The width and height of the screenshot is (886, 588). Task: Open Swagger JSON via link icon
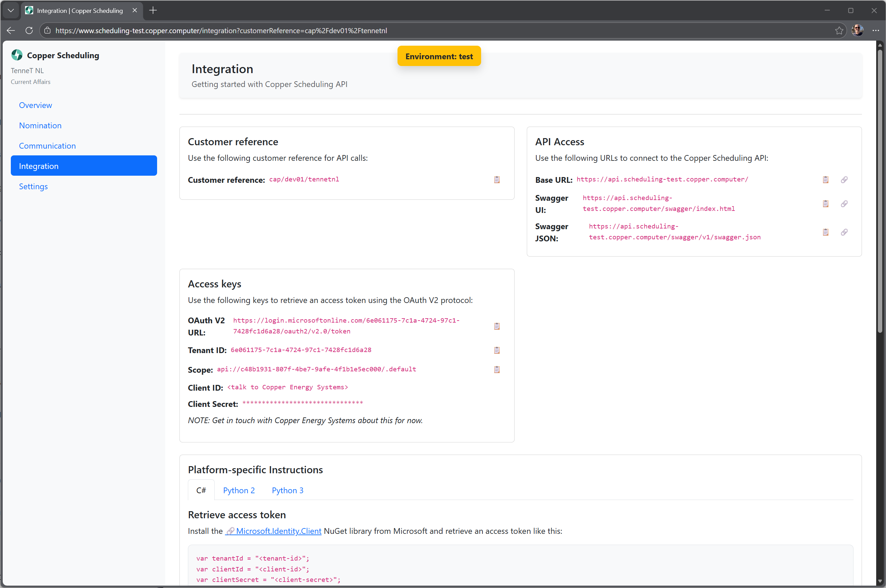(844, 232)
